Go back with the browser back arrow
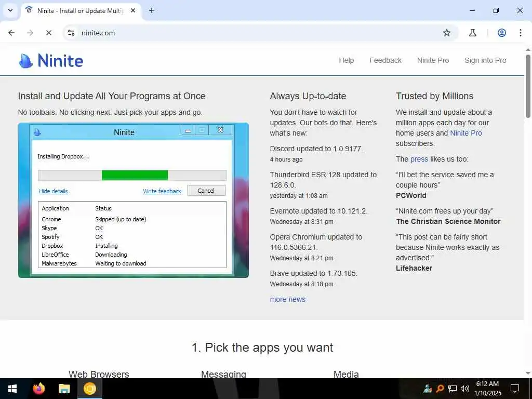This screenshot has height=399, width=532. (x=11, y=33)
